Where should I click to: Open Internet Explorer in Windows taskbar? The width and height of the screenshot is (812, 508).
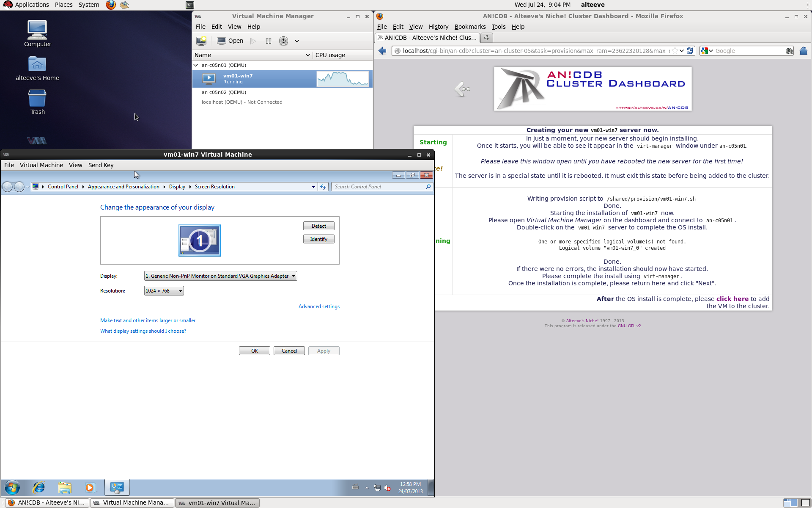click(x=39, y=488)
